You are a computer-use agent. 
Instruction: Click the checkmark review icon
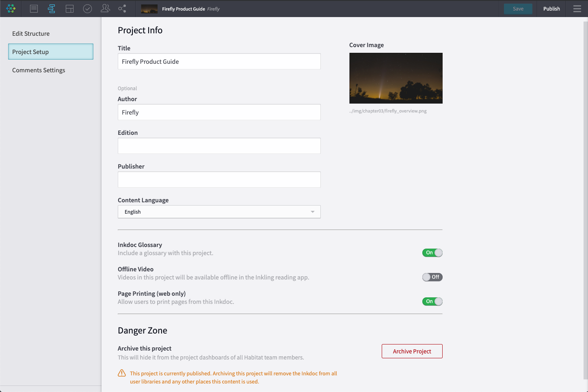click(x=87, y=9)
